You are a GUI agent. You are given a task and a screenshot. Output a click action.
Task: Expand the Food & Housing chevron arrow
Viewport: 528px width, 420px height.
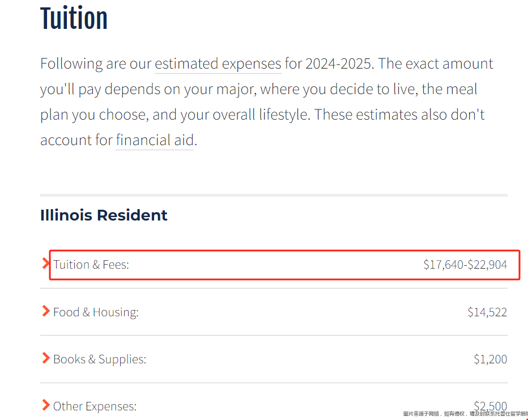point(46,311)
